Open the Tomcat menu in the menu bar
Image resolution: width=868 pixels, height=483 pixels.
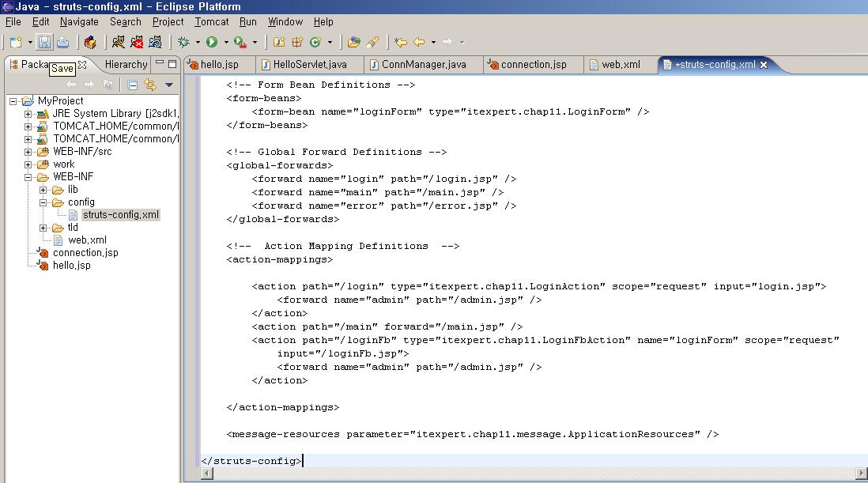point(211,21)
